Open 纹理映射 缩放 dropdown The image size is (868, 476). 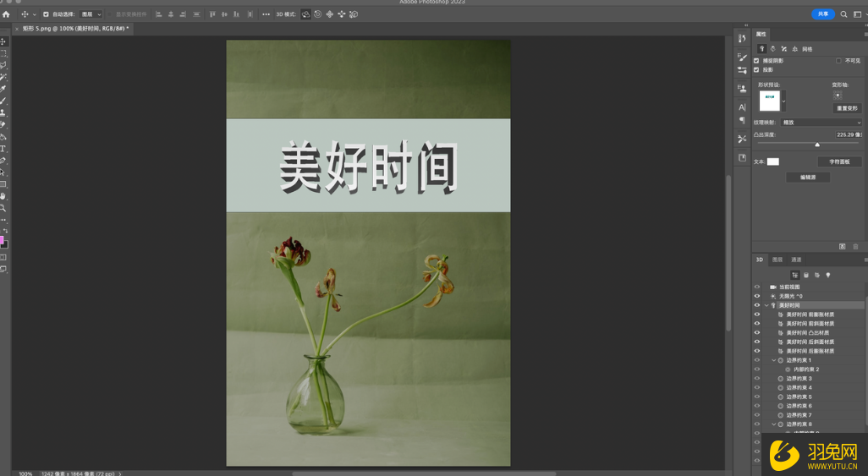coord(821,123)
